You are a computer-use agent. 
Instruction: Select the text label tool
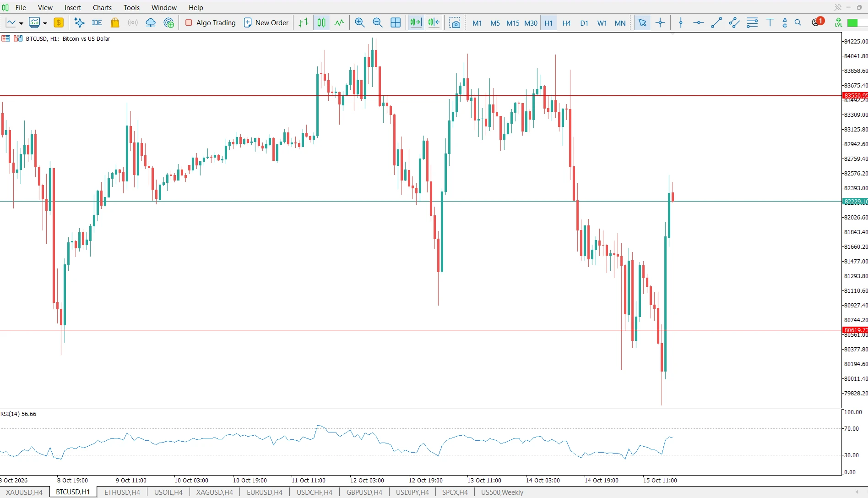[x=770, y=22]
